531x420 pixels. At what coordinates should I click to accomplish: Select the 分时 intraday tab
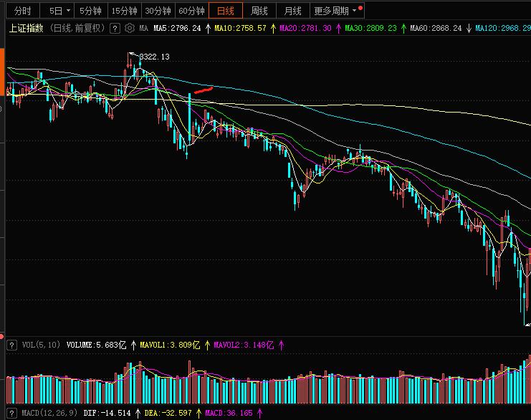(22, 11)
